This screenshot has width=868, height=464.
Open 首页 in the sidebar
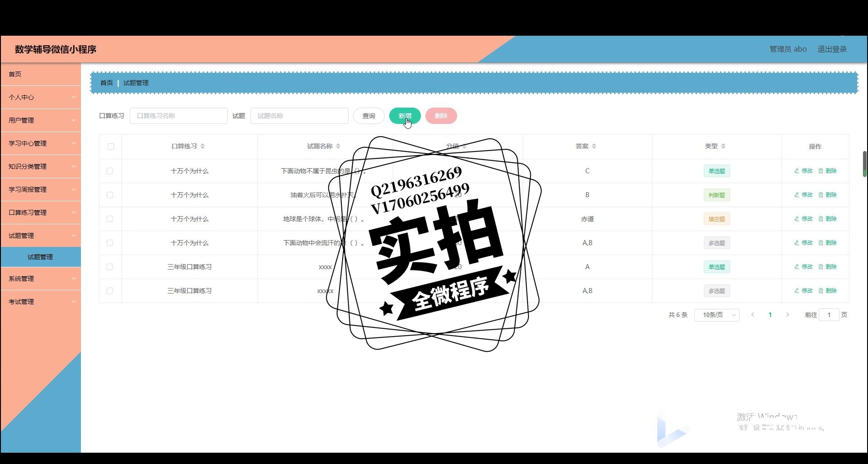tap(41, 74)
